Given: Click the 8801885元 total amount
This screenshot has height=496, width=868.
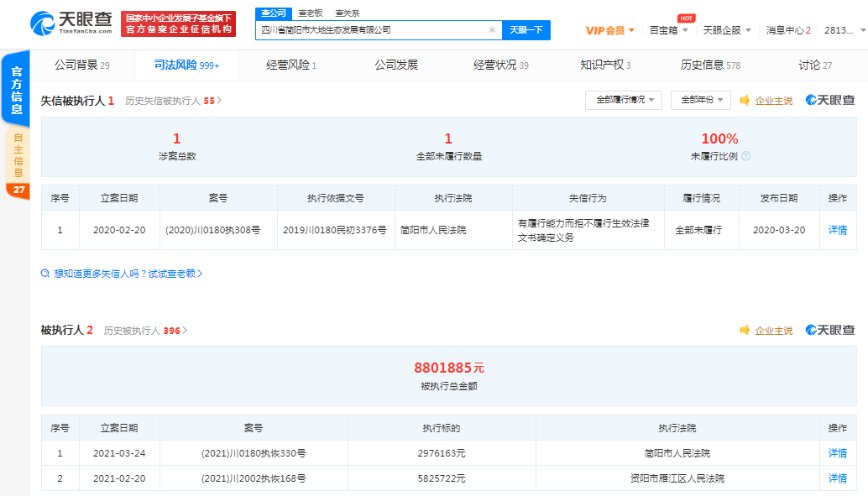Looking at the screenshot, I should tap(449, 368).
